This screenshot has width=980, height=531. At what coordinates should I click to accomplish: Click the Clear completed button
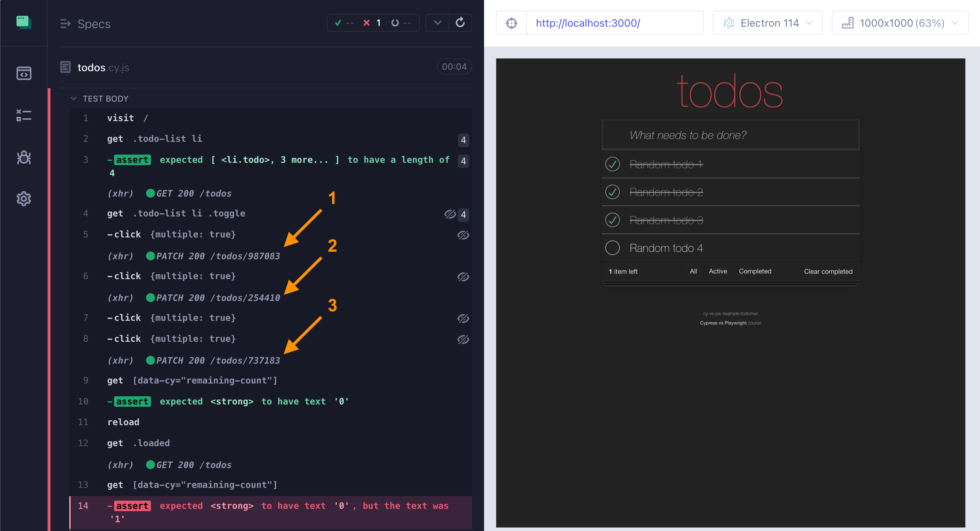pyautogui.click(x=828, y=271)
